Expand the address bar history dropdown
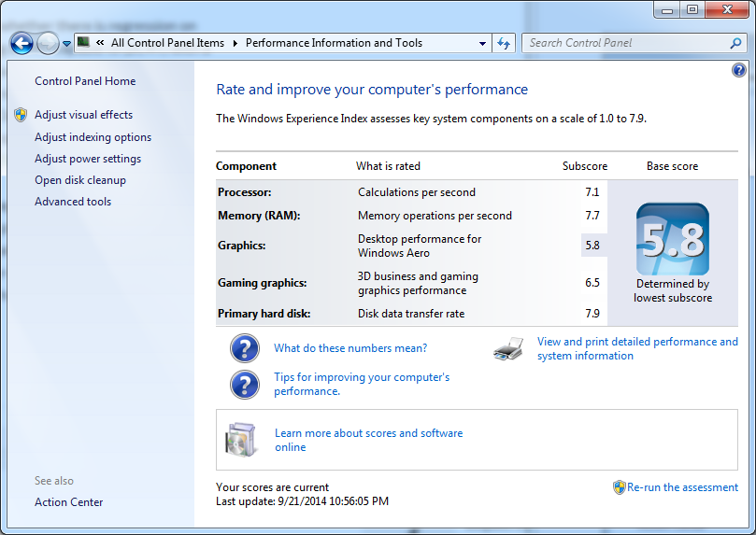The width and height of the screenshot is (756, 535). click(482, 43)
